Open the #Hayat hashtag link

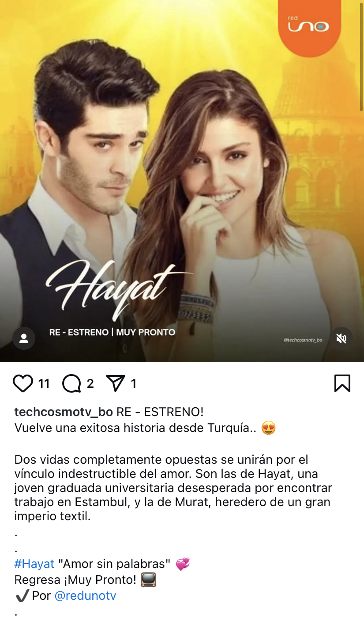[34, 564]
